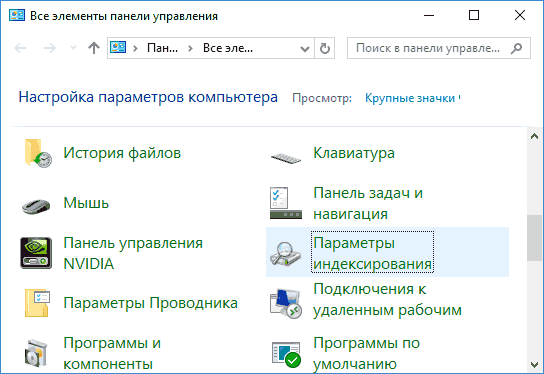Click the Default Programs icon
This screenshot has height=374, width=544.
coord(286,354)
